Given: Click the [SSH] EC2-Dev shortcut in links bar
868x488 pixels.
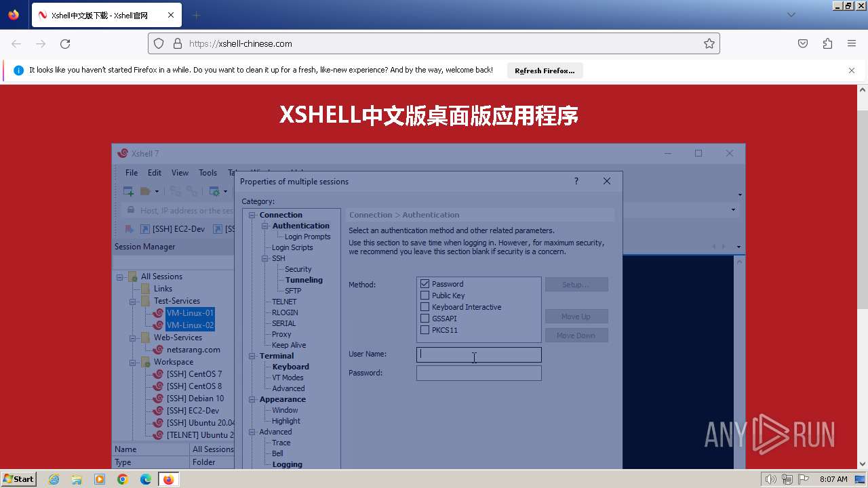Looking at the screenshot, I should (173, 229).
